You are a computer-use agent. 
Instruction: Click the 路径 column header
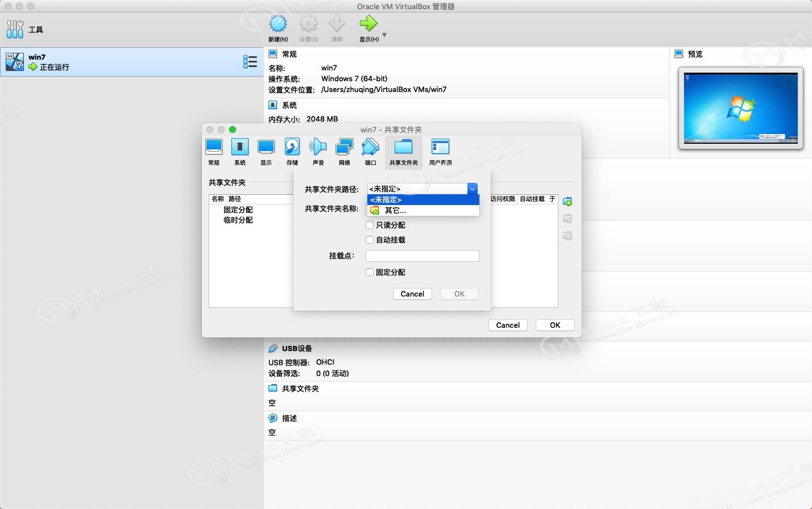pyautogui.click(x=235, y=199)
